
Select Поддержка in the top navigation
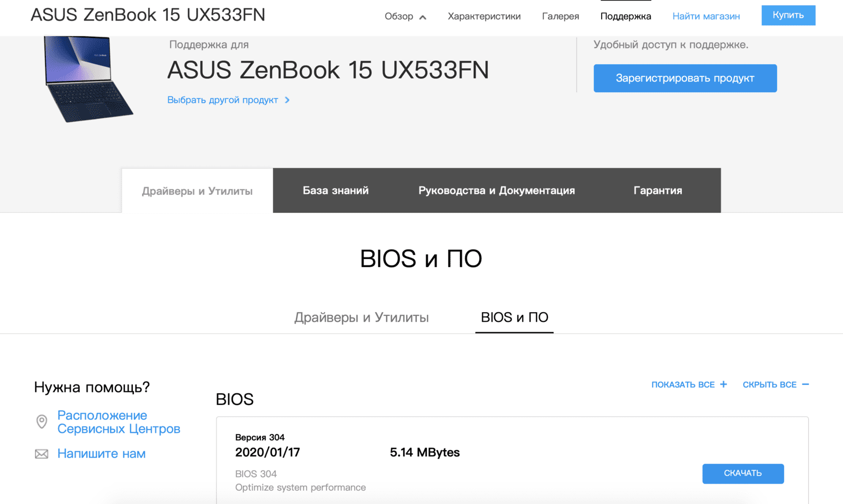pyautogui.click(x=625, y=16)
